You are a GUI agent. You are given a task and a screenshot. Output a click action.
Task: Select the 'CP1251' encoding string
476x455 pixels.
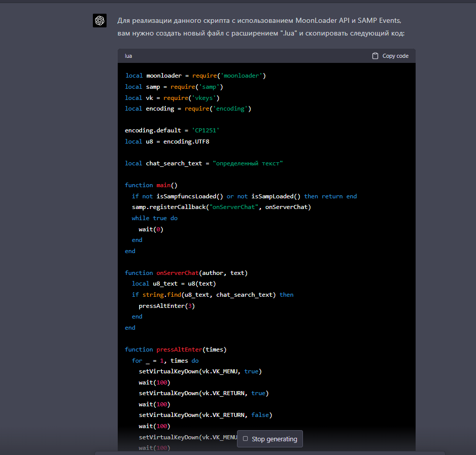tap(205, 130)
